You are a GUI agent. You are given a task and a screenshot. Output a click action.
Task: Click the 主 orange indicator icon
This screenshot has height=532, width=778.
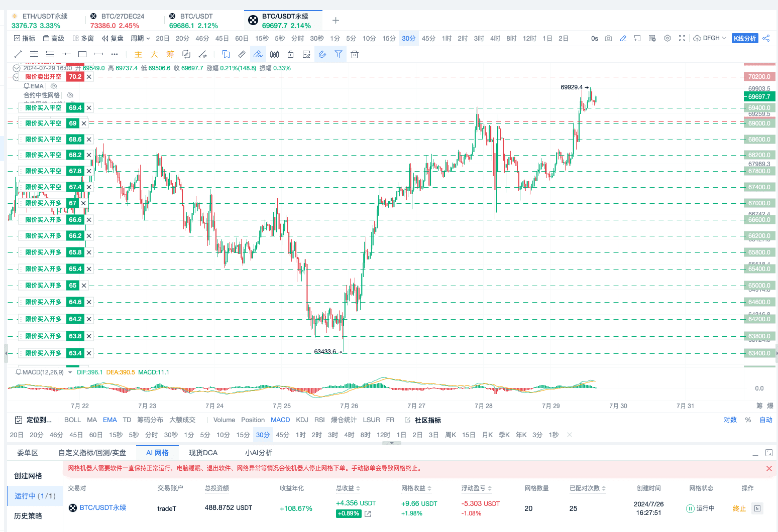point(138,54)
